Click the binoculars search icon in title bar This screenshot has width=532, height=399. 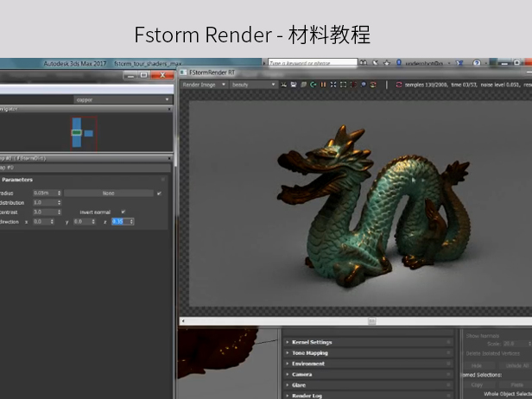(x=364, y=63)
